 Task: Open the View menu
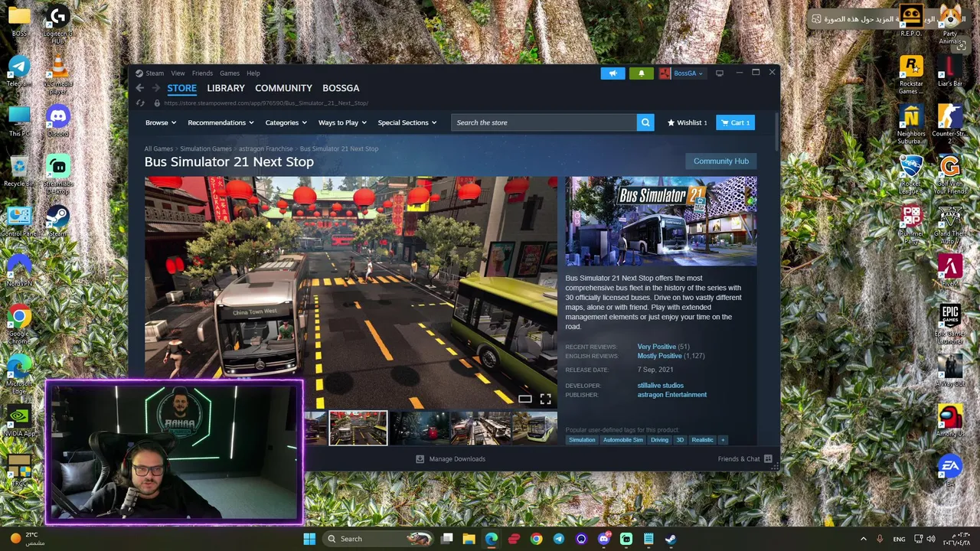tap(178, 73)
